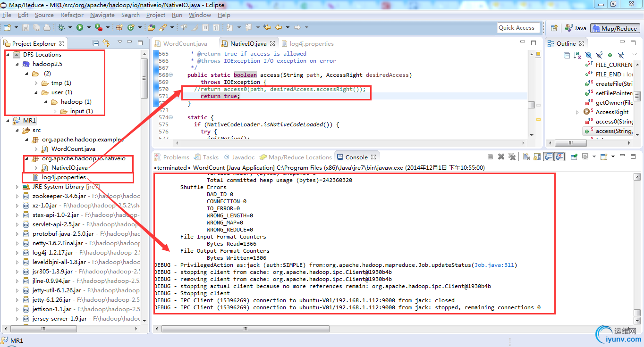
Task: Expand the input (1) folder
Action: coord(54,111)
